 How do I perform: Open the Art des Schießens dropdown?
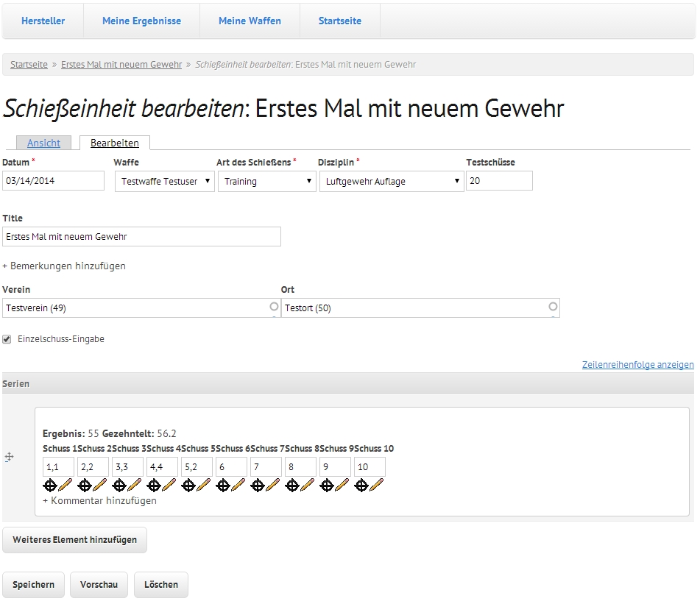pyautogui.click(x=266, y=182)
